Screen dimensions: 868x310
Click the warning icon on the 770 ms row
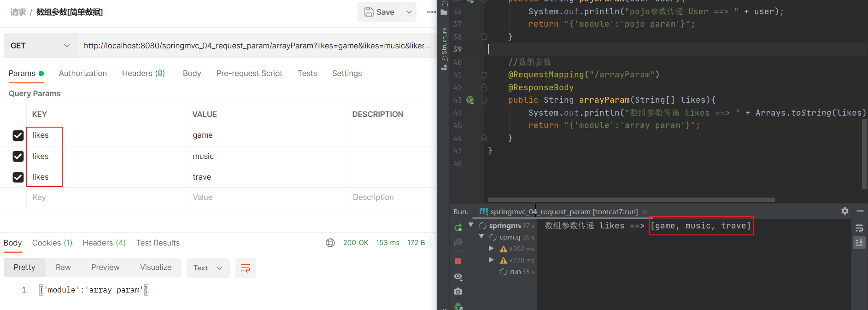coord(504,260)
